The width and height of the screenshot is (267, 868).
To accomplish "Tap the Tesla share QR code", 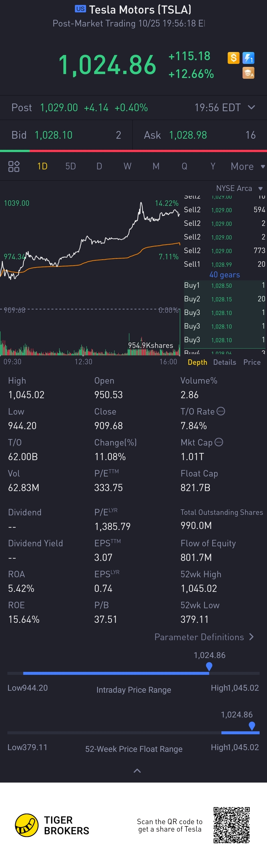I will click(x=232, y=825).
